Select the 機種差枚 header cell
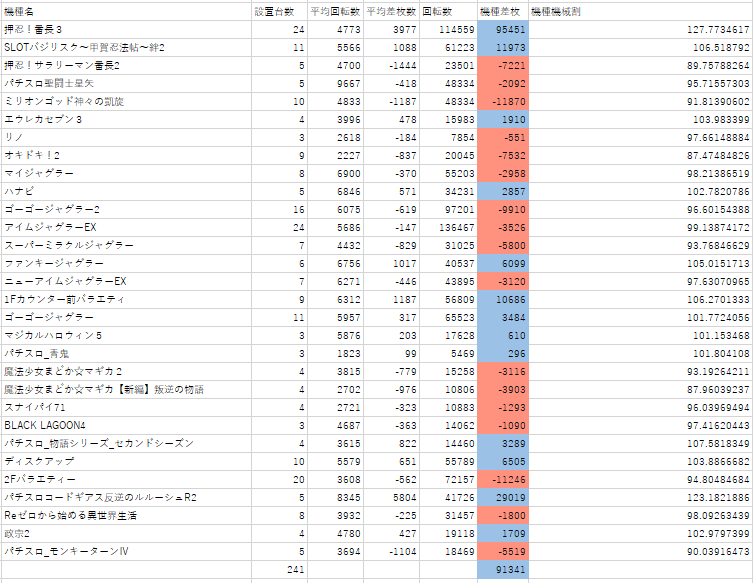 click(x=503, y=12)
